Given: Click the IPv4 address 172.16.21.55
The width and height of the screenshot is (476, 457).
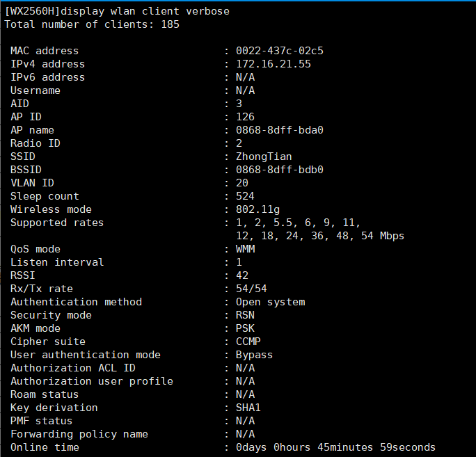Looking at the screenshot, I should point(273,64).
